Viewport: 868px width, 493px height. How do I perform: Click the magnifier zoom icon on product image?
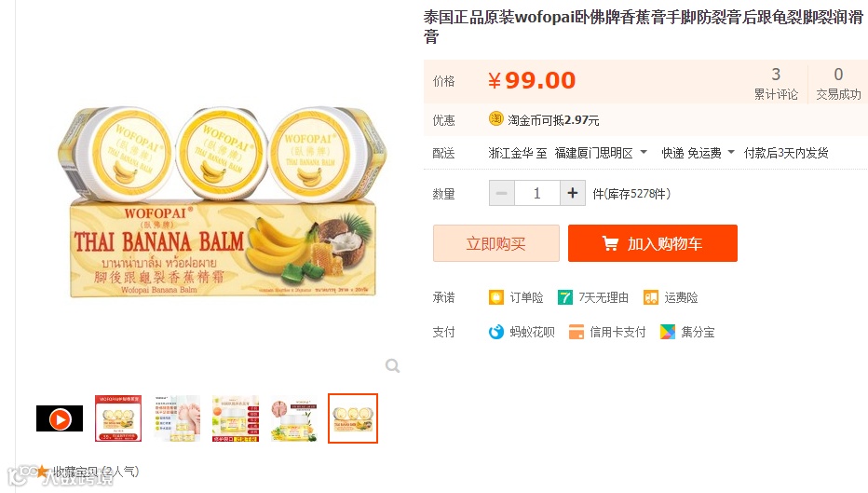point(392,365)
